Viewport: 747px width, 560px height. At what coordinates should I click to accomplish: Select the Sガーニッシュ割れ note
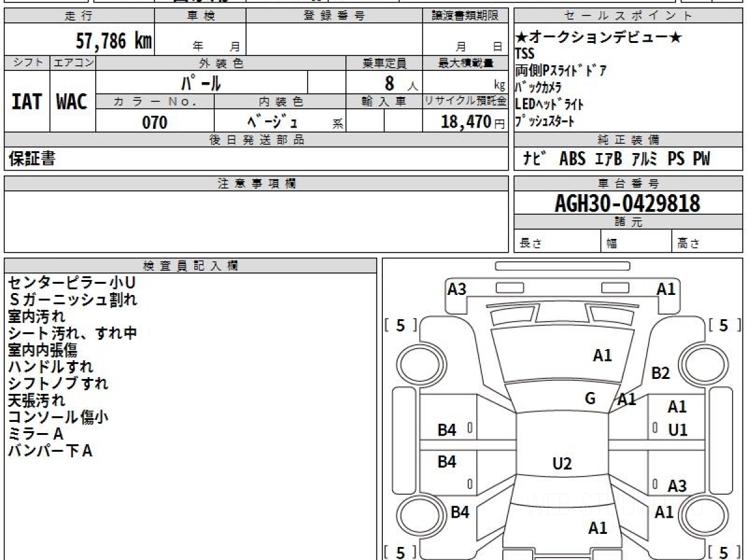72,299
